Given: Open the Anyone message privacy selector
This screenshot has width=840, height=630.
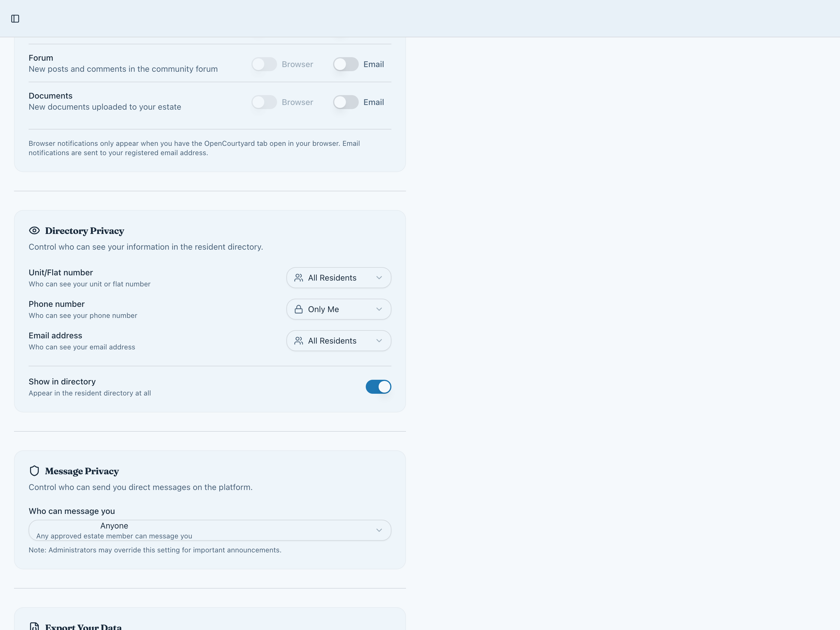Looking at the screenshot, I should pyautogui.click(x=210, y=530).
